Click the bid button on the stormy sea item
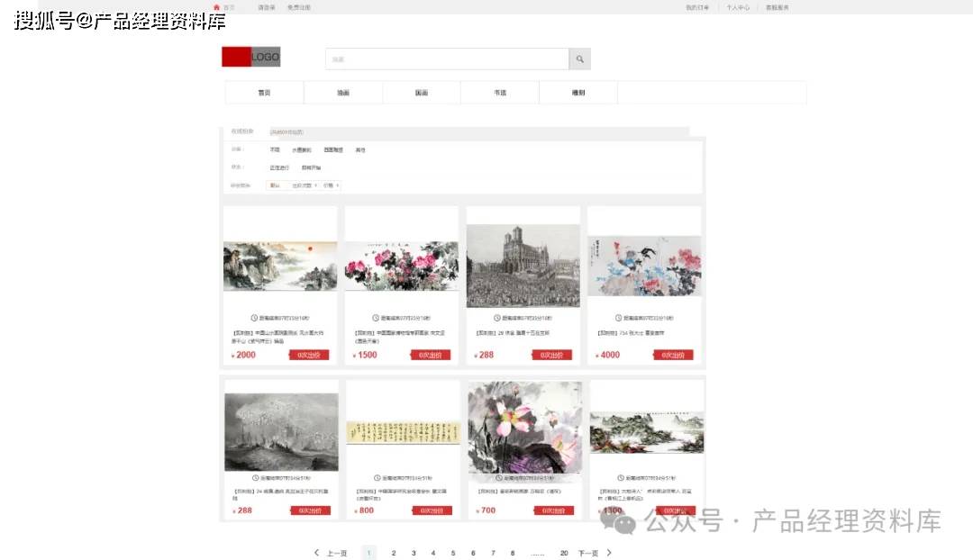Screen dimensions: 973x560 tap(310, 510)
